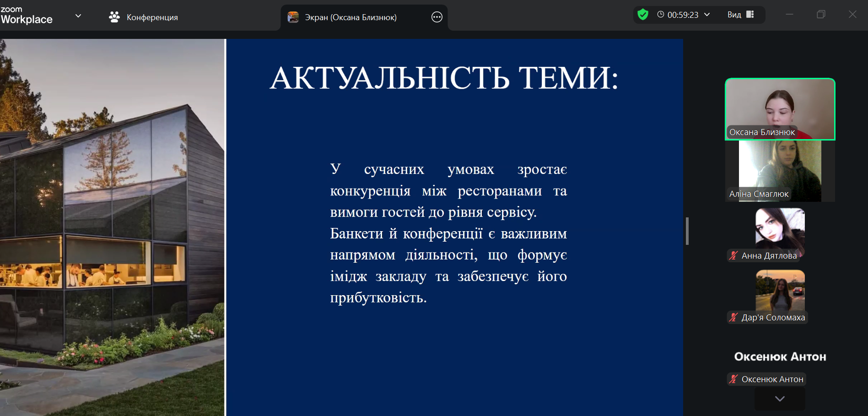
Task: Click the shared screen thumbnail icon in tab
Action: (293, 17)
